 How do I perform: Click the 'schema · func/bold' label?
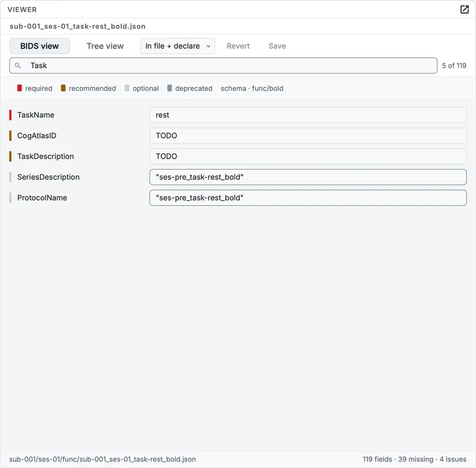(x=252, y=89)
